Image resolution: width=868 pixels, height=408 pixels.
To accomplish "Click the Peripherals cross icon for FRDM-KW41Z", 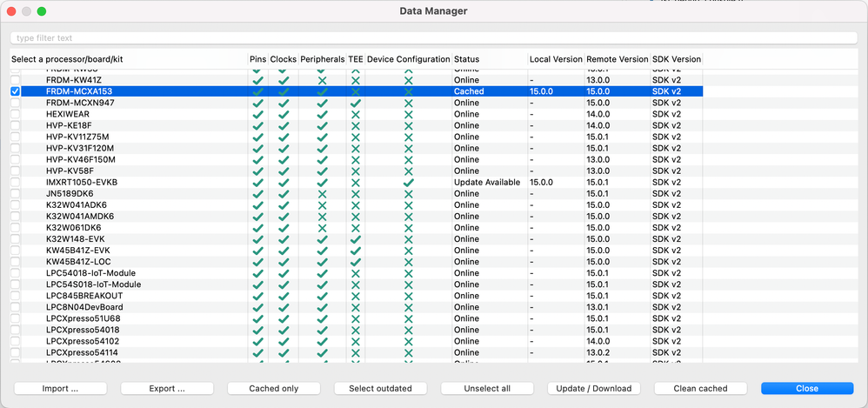I will click(x=322, y=80).
